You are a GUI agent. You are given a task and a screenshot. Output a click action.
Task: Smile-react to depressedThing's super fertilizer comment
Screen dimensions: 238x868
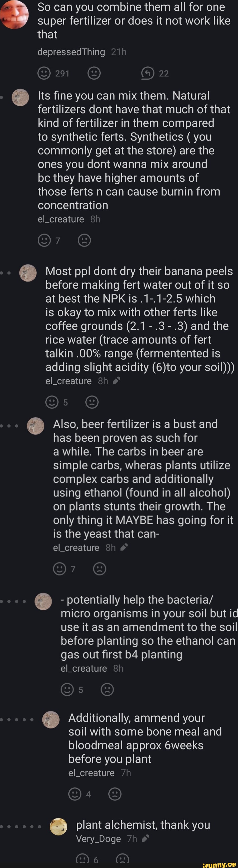pyautogui.click(x=44, y=73)
